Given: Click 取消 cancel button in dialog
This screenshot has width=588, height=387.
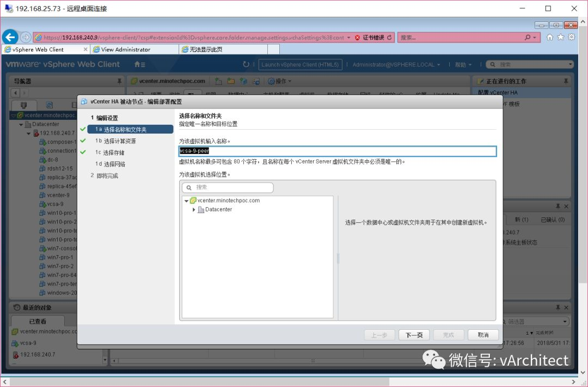Looking at the screenshot, I should click(x=483, y=335).
